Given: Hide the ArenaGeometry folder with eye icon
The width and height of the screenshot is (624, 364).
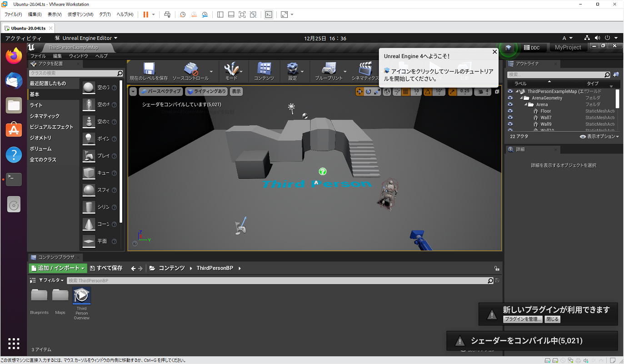Looking at the screenshot, I should tap(510, 98).
